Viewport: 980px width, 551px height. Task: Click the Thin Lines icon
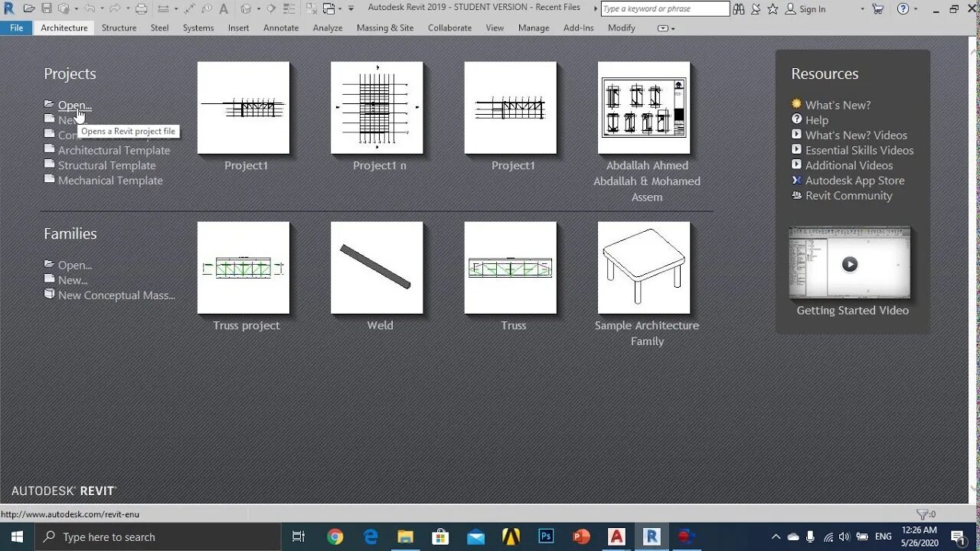[288, 8]
